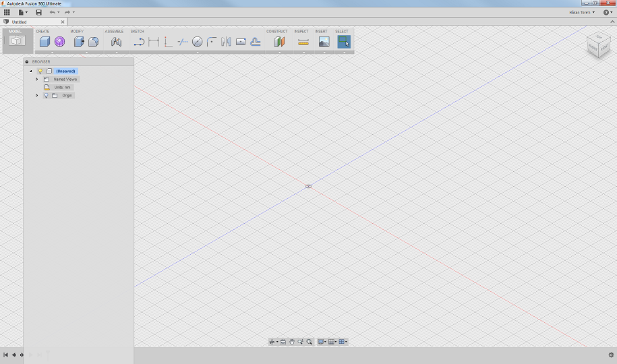The width and height of the screenshot is (617, 364).
Task: Select the Pan hand tool
Action: 291,342
